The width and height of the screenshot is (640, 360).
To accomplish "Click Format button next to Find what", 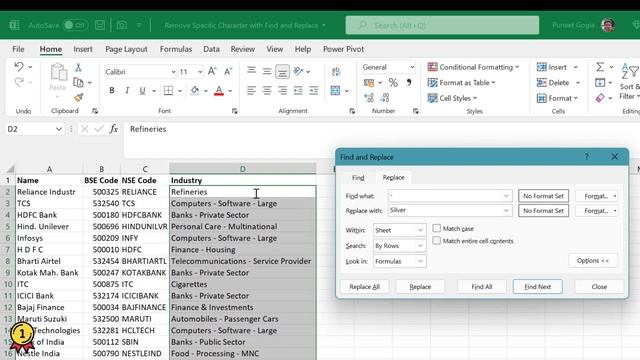I will [x=597, y=196].
